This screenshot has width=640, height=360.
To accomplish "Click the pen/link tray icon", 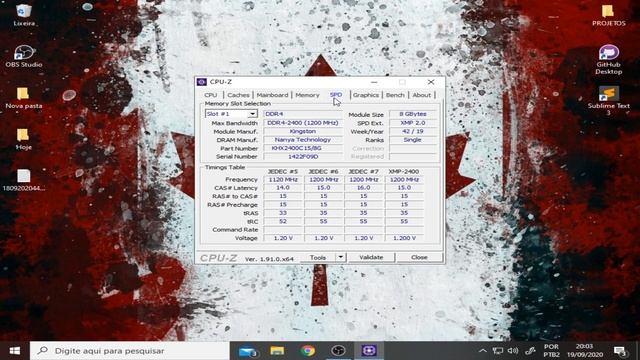I will (x=530, y=351).
